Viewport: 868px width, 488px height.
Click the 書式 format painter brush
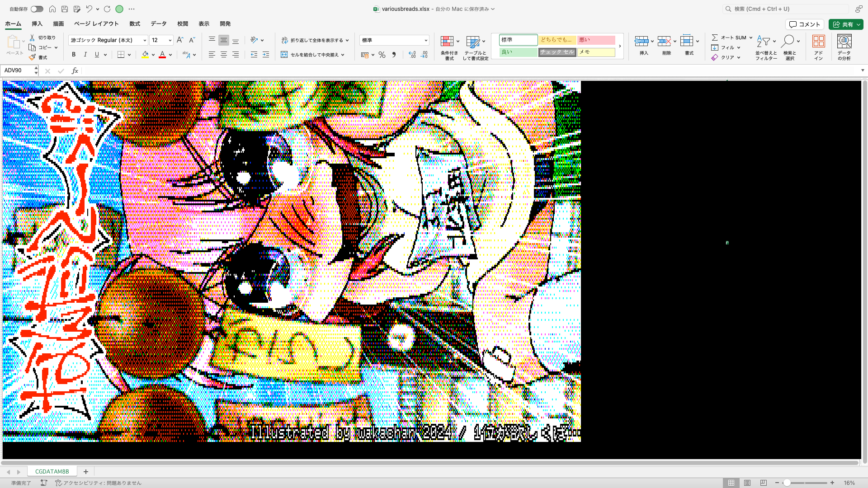tap(38, 57)
